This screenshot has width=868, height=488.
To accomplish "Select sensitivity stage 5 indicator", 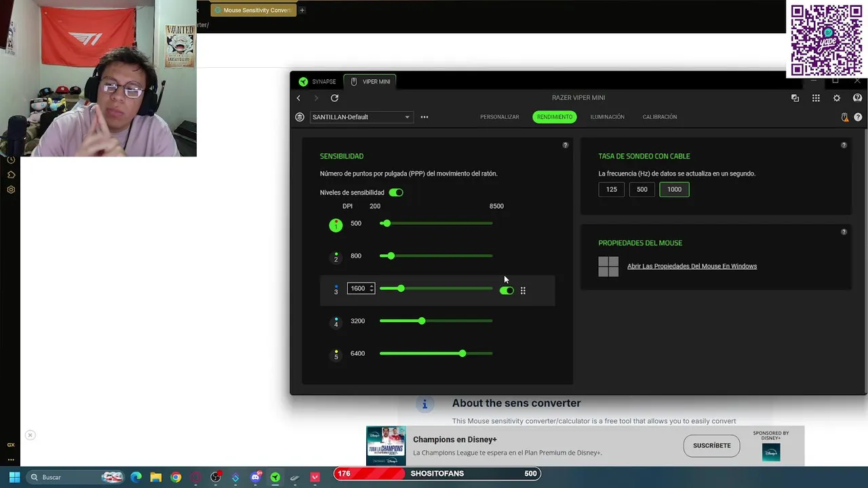I will 336,355.
